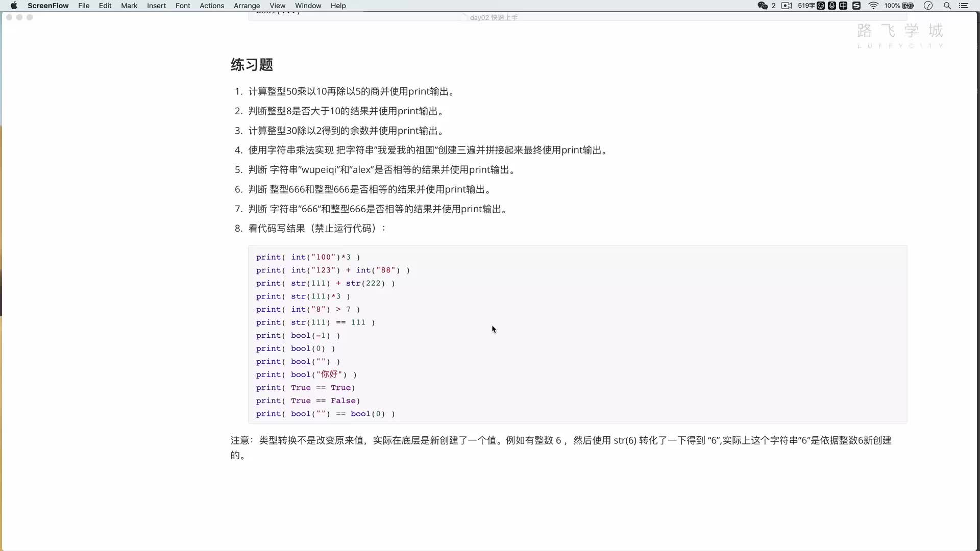Click the Sogou microphone voice input icon
980x551 pixels.
click(x=832, y=6)
